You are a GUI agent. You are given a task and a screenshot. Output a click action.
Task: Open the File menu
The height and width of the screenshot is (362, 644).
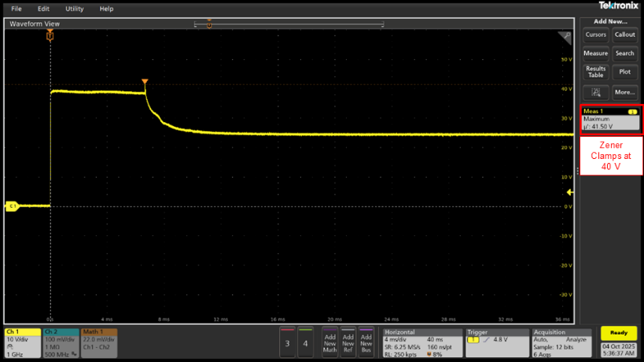[x=16, y=9]
